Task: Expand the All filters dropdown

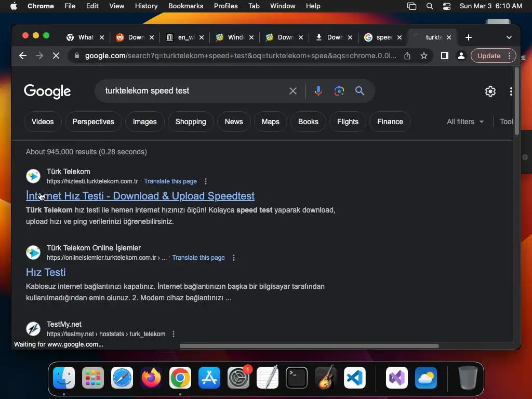Action: 465,122
